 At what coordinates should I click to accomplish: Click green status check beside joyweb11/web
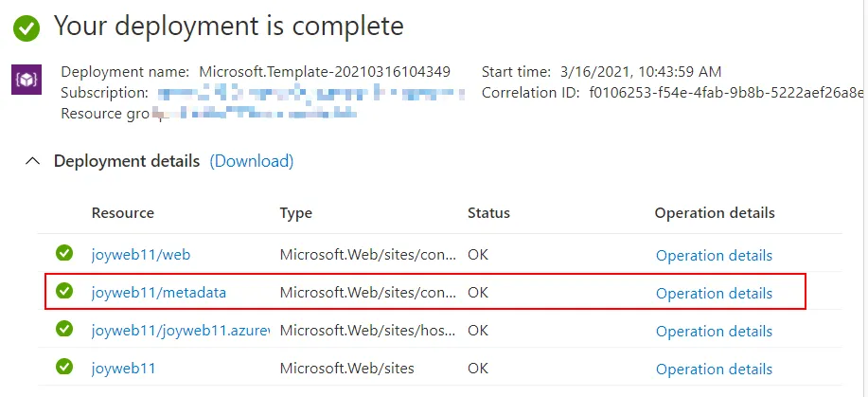64,254
